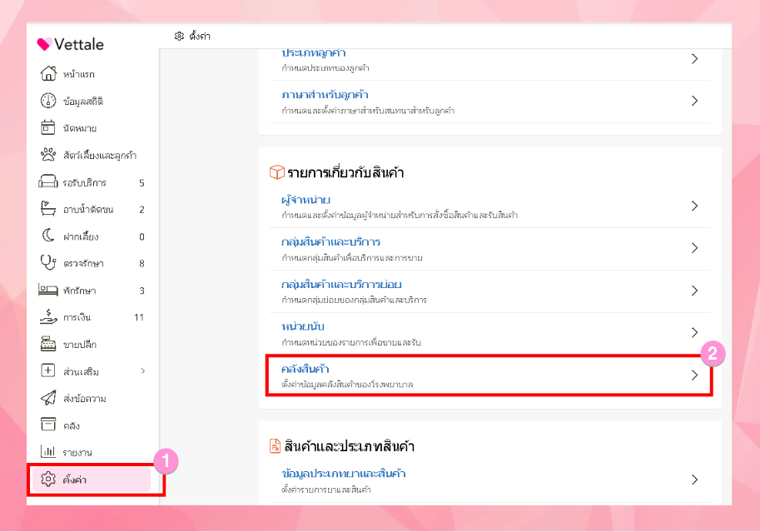Open หน้าแรก home icon in sidebar
Screen dimensions: 760x532
[48, 74]
